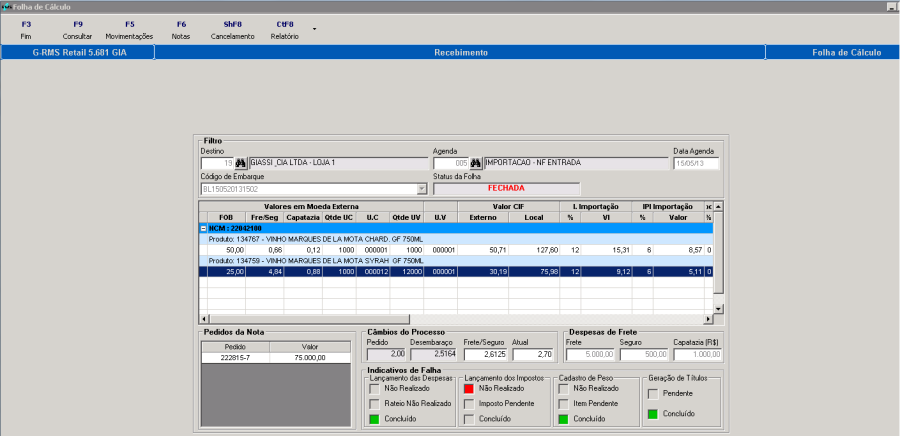Click the F3 Fim toolbar button
This screenshot has width=900, height=436.
[25, 30]
